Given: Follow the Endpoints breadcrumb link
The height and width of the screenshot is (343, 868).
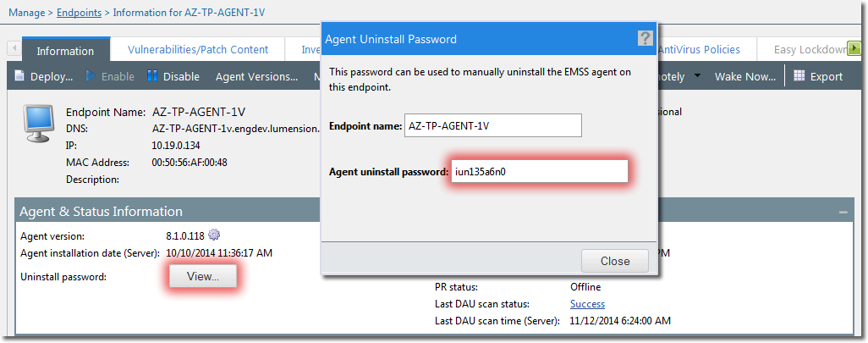Looking at the screenshot, I should (79, 13).
